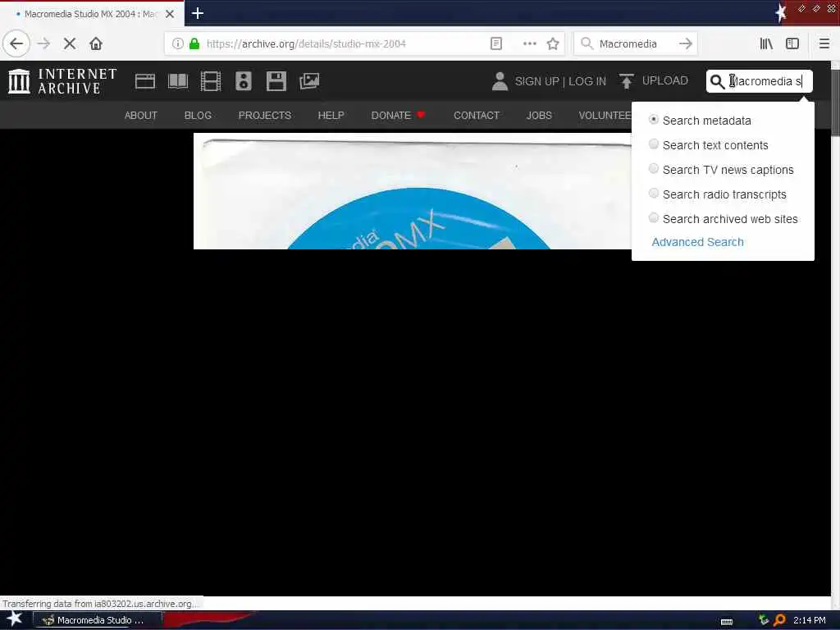The height and width of the screenshot is (630, 840).
Task: Click the green secure padlock icon
Action: coord(194,43)
